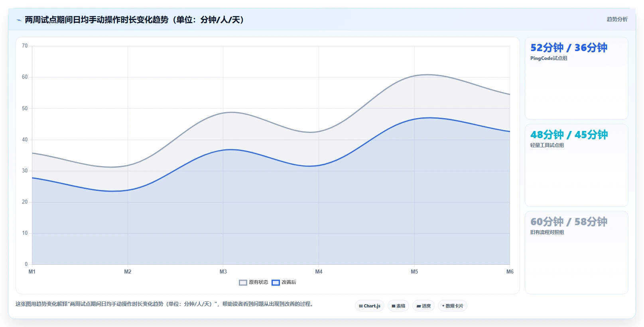Click the 10 value on the y-axis
Image resolution: width=644 pixels, height=327 pixels.
point(25,233)
